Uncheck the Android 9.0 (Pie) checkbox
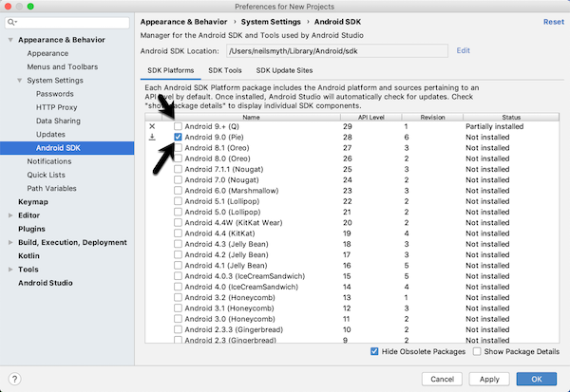This screenshot has height=392, width=570. pyautogui.click(x=178, y=137)
